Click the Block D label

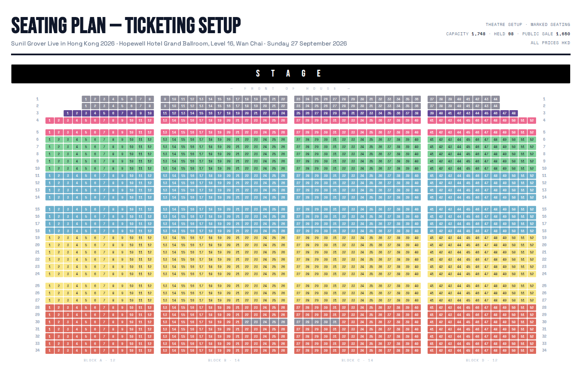coord(482,360)
